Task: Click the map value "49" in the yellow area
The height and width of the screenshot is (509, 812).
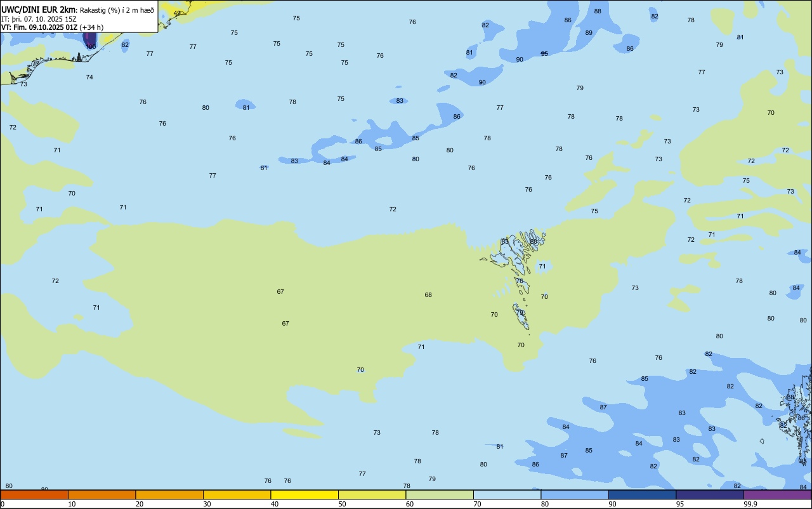Action: [177, 13]
